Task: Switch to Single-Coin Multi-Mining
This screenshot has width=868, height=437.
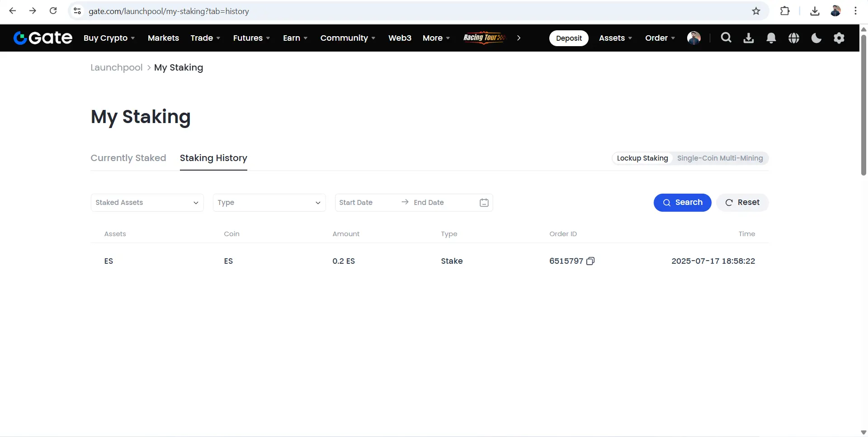Action: pos(720,158)
